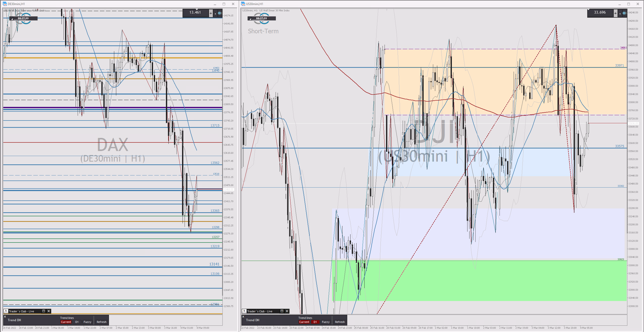The height and width of the screenshot is (332, 644).
Task: Click the Trend DH label in the DE30mini panel
Action: (14, 320)
